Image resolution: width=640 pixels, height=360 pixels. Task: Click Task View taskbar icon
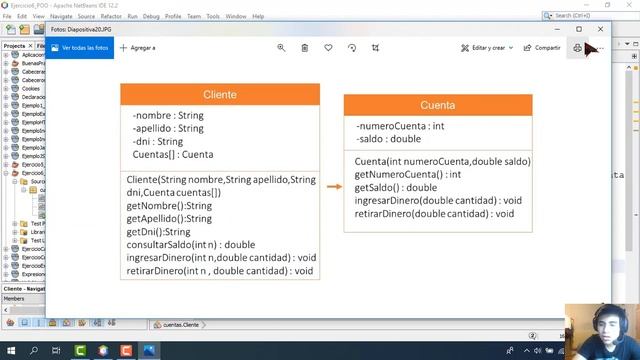tap(56, 351)
